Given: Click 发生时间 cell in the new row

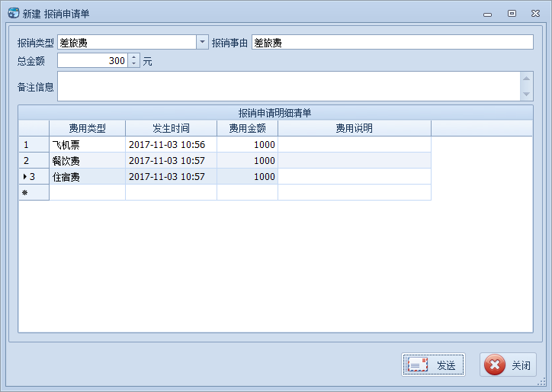Looking at the screenshot, I should point(171,192).
